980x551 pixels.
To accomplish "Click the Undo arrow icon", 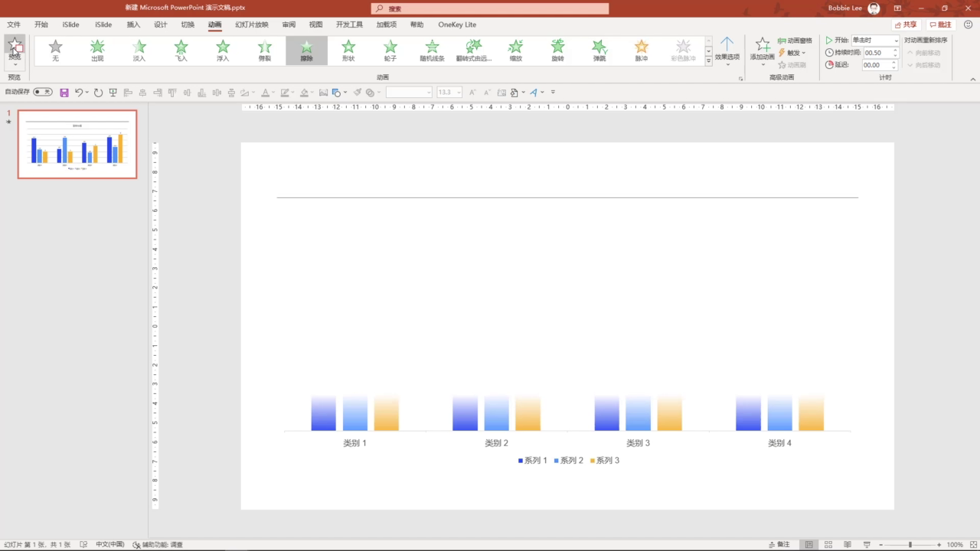I will pyautogui.click(x=78, y=93).
